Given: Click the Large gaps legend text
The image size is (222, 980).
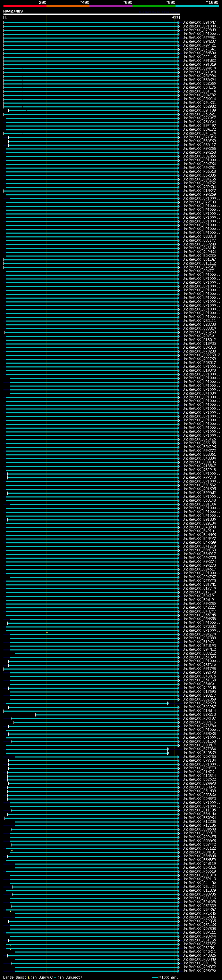Looking at the screenshot, I should pyautogui.click(x=43, y=977).
